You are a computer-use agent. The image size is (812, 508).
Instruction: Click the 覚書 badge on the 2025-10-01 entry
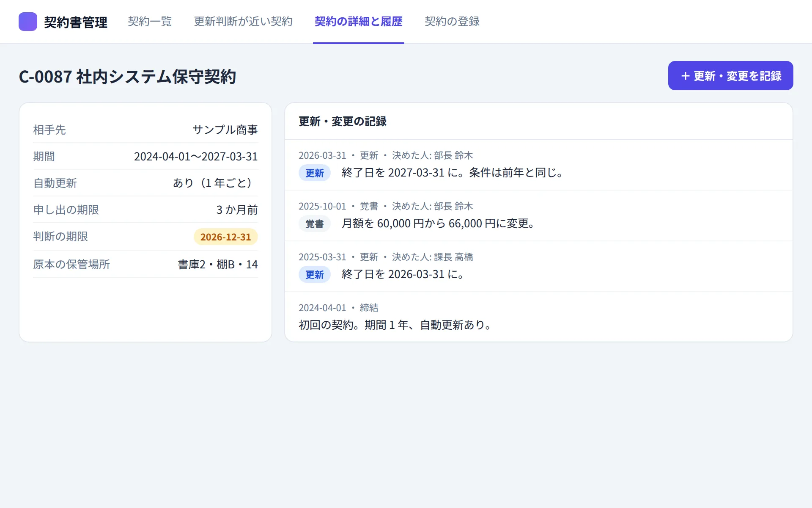tap(315, 224)
